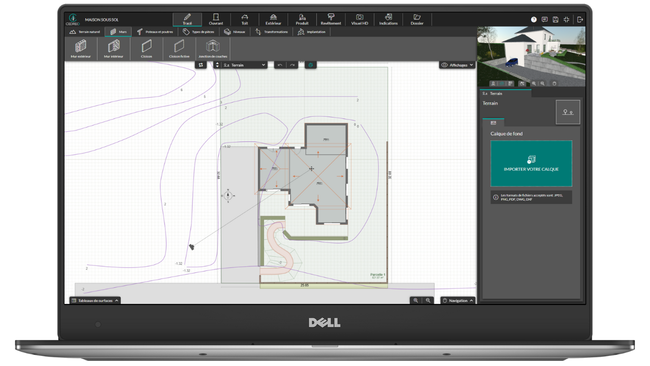Click Importer votre calque button
The height and width of the screenshot is (366, 650).
click(531, 163)
